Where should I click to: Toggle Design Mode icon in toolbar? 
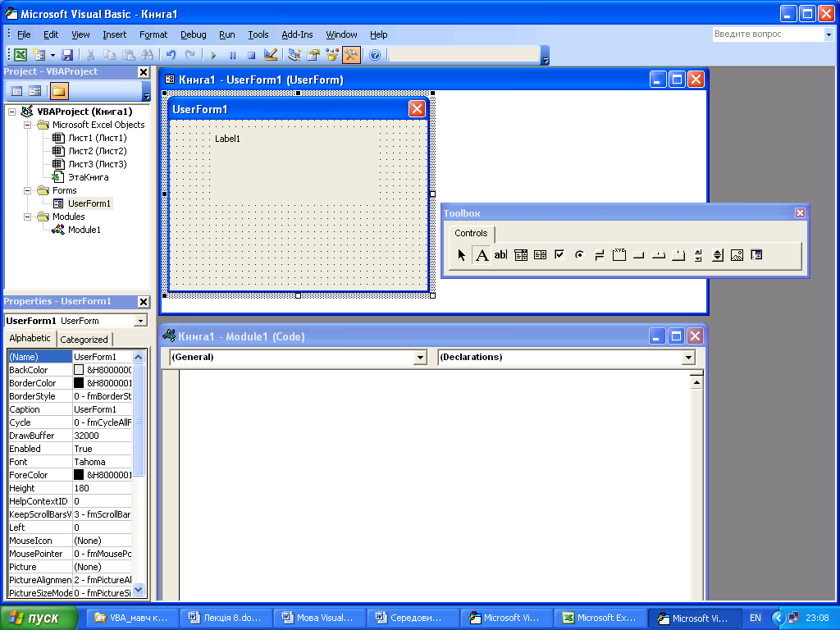pyautogui.click(x=271, y=55)
